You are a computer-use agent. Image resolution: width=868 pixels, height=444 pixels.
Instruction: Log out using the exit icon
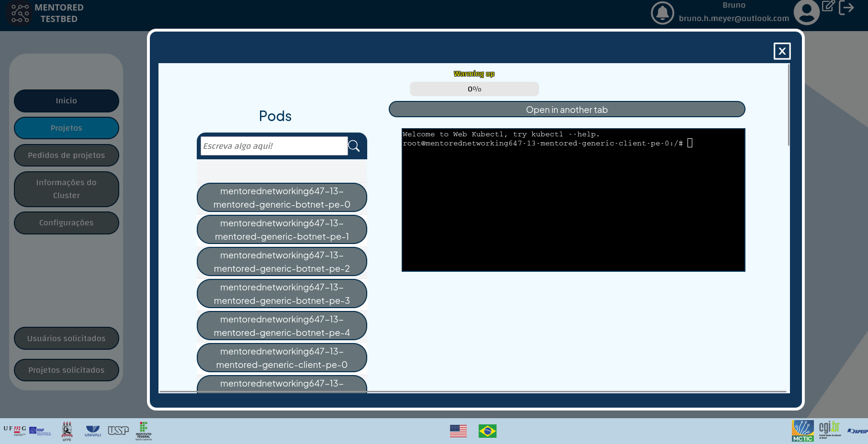(x=847, y=8)
